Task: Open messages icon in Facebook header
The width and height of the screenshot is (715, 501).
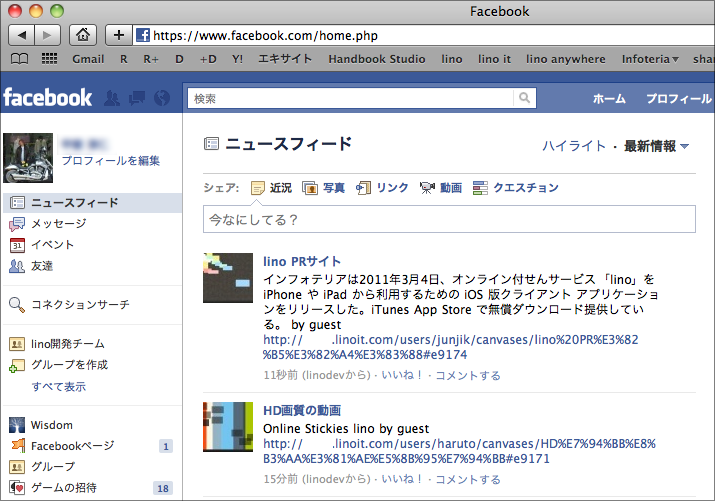Action: click(137, 98)
